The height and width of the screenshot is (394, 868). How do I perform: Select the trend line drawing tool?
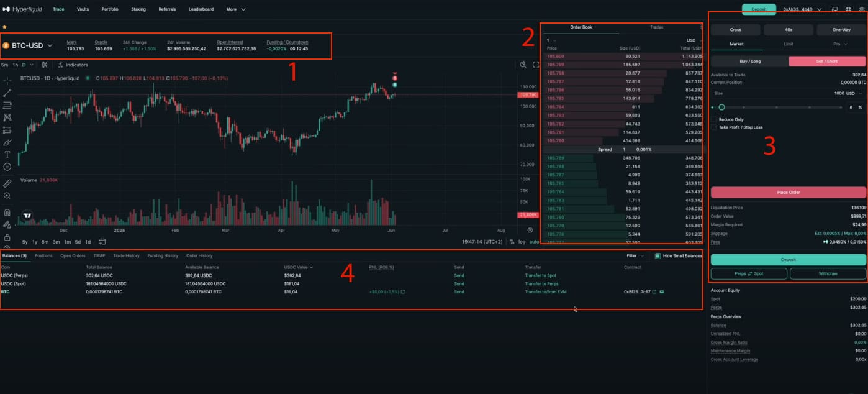tap(7, 93)
